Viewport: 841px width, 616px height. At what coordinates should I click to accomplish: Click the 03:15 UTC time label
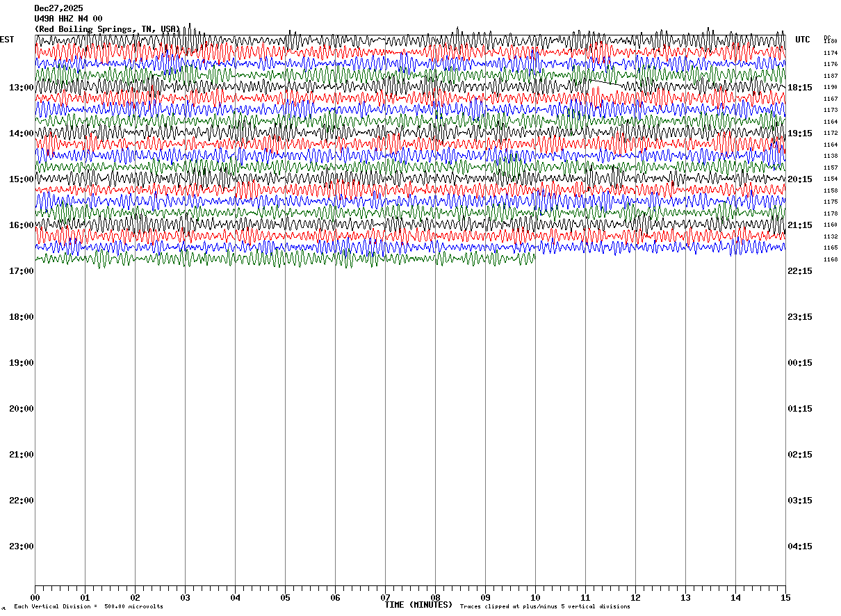coord(800,501)
